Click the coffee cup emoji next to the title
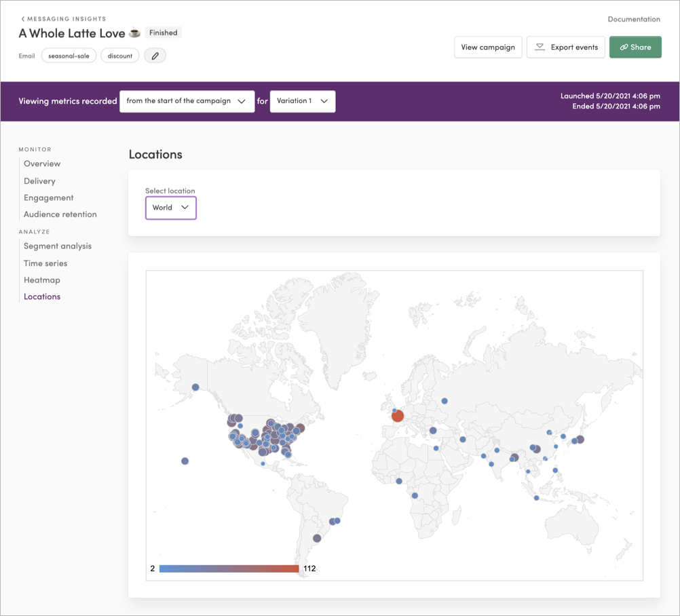Screen dimensions: 680x616 click(x=134, y=31)
